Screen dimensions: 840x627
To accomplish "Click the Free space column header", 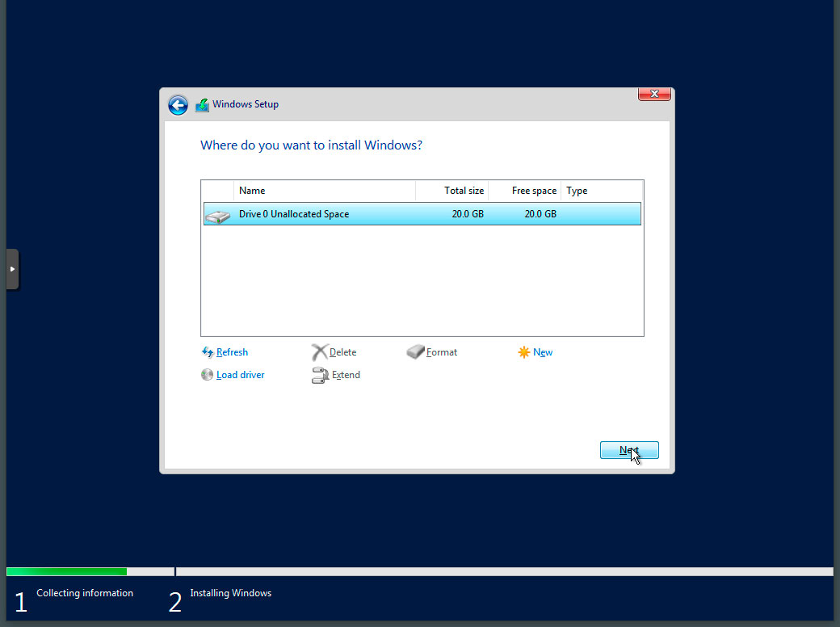I will pyautogui.click(x=534, y=190).
